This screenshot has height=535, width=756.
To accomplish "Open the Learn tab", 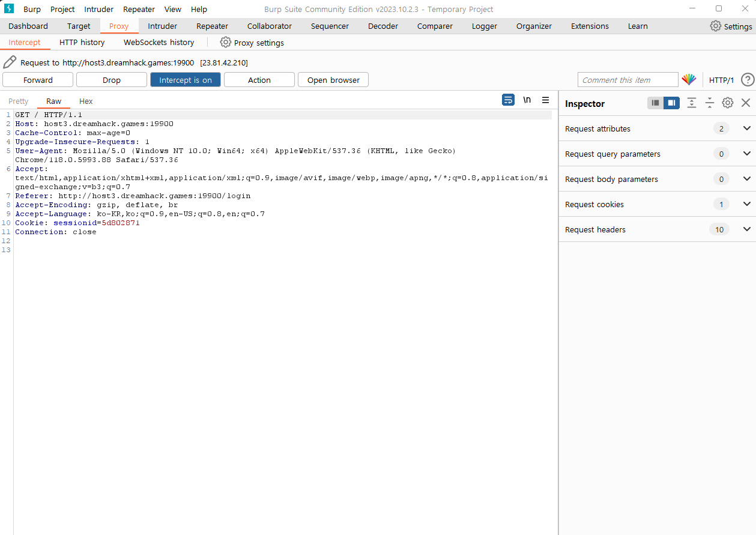I will tap(638, 26).
